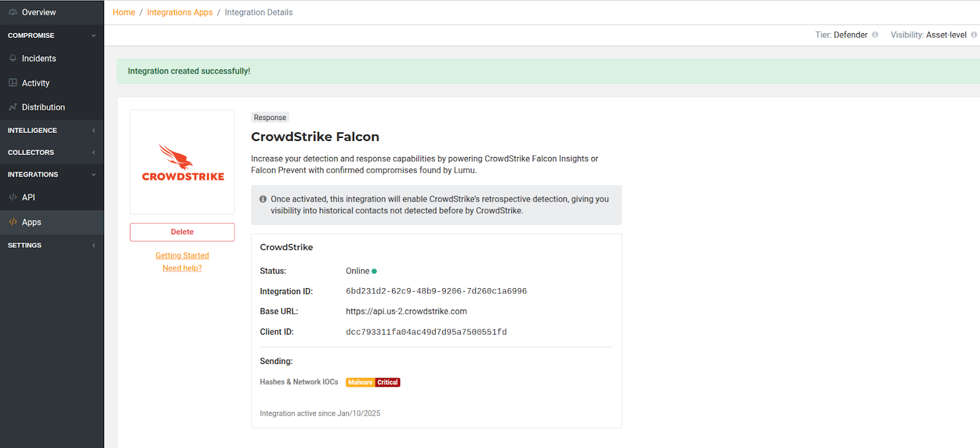Click the Distribution graph icon
980x448 pixels.
click(x=13, y=107)
